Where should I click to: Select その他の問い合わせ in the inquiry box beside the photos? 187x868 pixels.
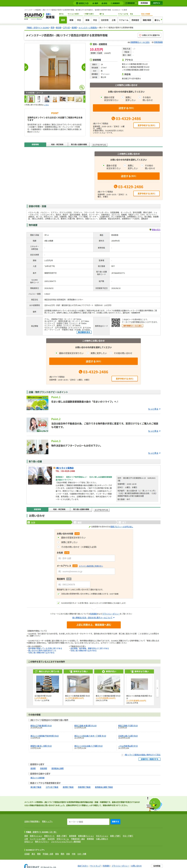140,97
